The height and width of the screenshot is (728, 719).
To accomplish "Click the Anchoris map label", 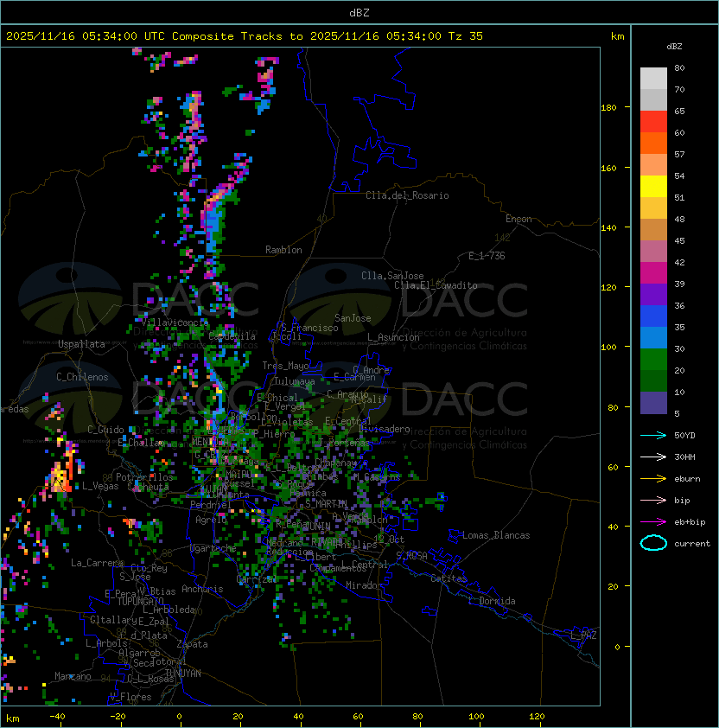I will (202, 589).
